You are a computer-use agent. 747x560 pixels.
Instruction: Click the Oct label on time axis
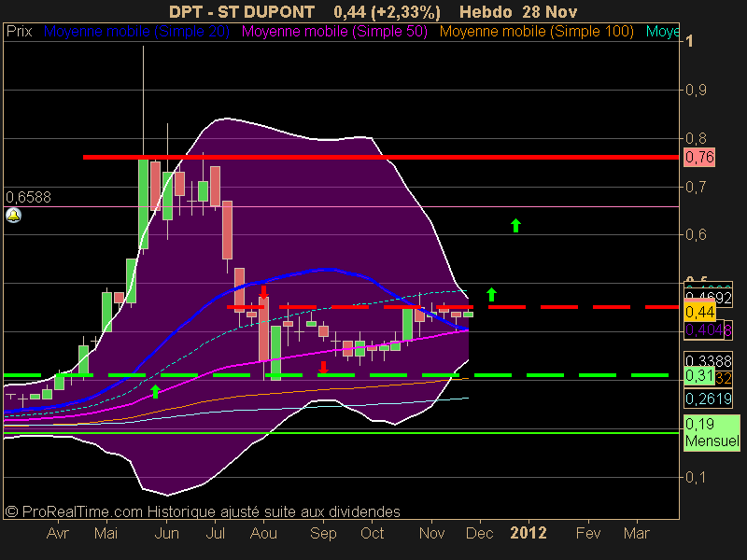click(x=372, y=533)
